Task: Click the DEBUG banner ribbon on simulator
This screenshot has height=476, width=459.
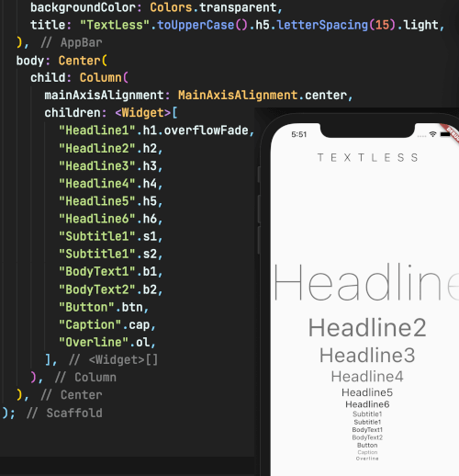Action: tap(451, 132)
